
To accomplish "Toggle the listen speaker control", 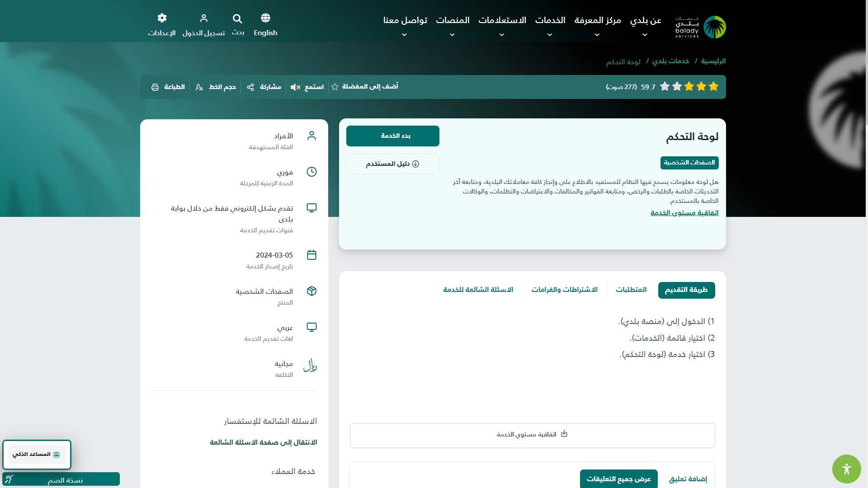I will (x=295, y=87).
